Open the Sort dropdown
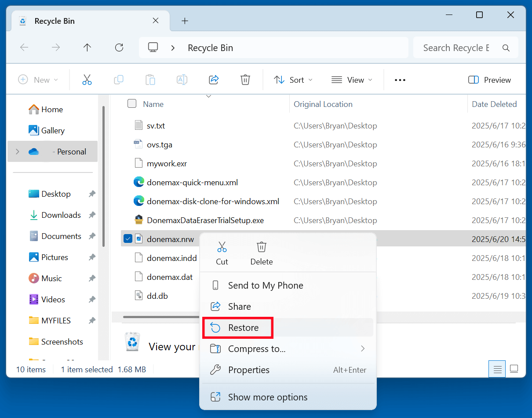The image size is (532, 418). (293, 80)
